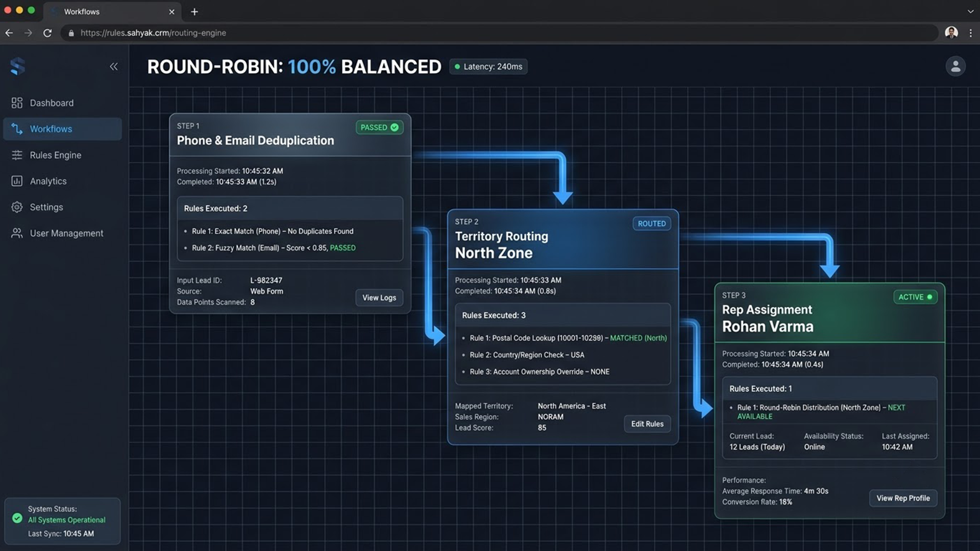The image size is (980, 551).
Task: Click the user avatar icon in app header
Action: tap(955, 66)
